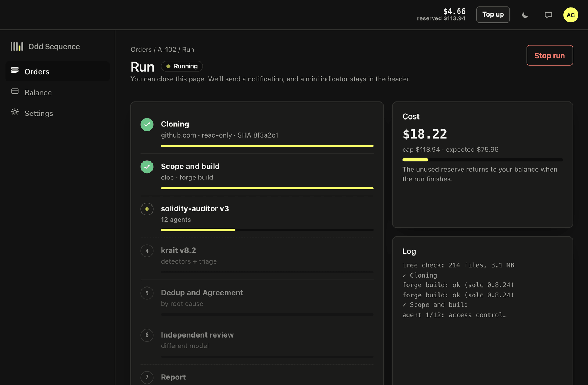Click the krait v8.2 step title

[x=178, y=250]
